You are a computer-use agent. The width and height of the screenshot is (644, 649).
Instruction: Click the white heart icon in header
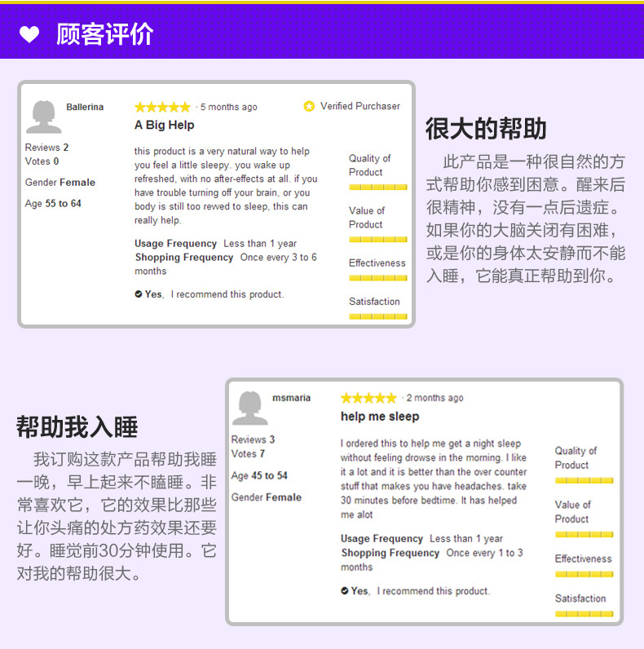click(29, 35)
